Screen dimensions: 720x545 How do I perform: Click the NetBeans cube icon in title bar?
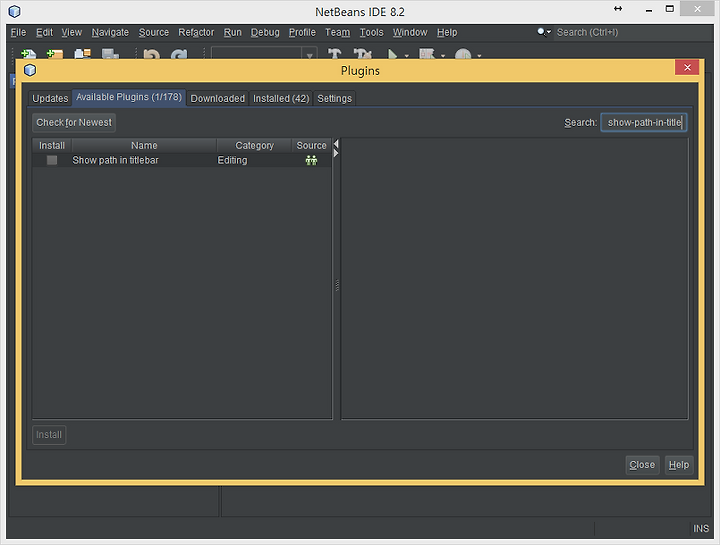[x=15, y=11]
